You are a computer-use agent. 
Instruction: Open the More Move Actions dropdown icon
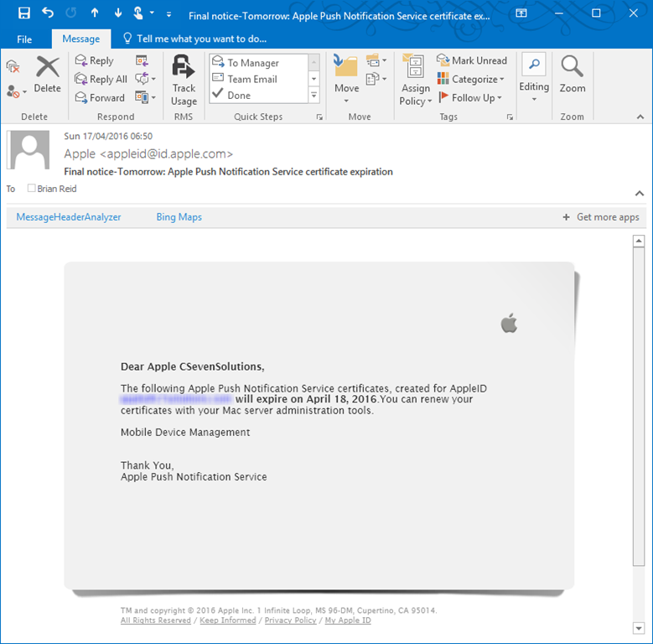[x=376, y=78]
